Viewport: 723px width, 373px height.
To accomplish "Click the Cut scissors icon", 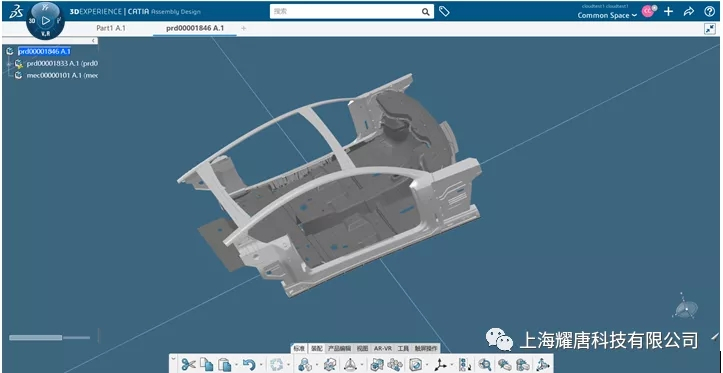I will tap(188, 364).
